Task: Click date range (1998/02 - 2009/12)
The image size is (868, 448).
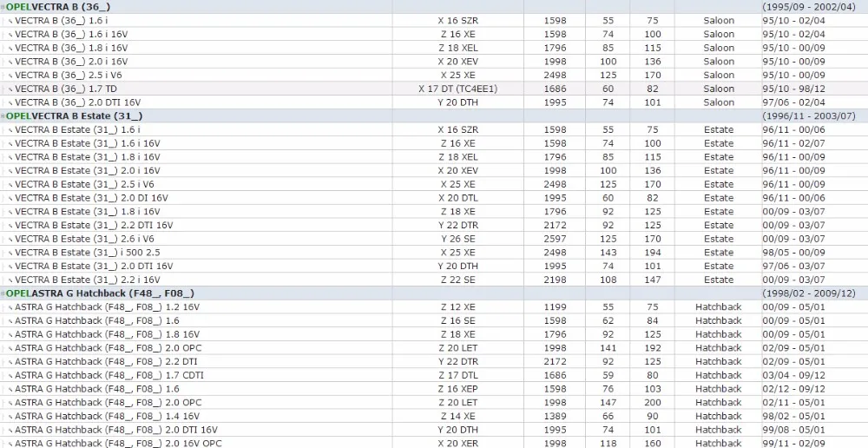Action: click(809, 293)
